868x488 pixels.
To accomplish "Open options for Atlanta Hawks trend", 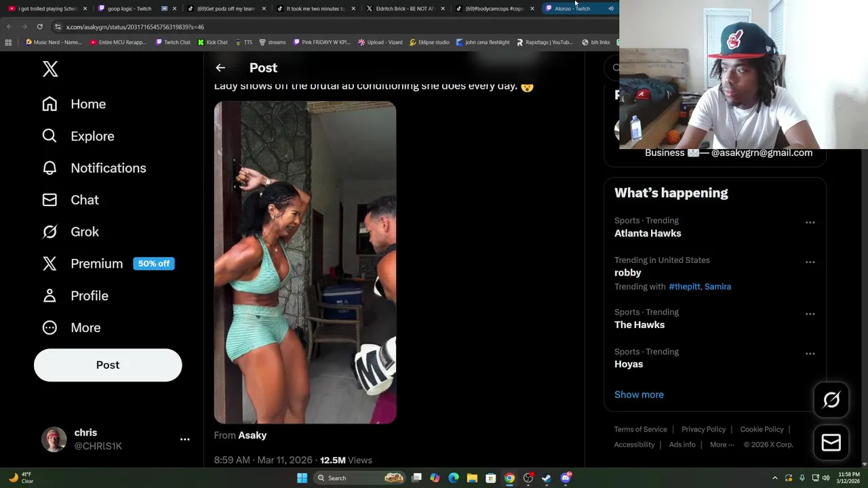I will click(x=810, y=222).
